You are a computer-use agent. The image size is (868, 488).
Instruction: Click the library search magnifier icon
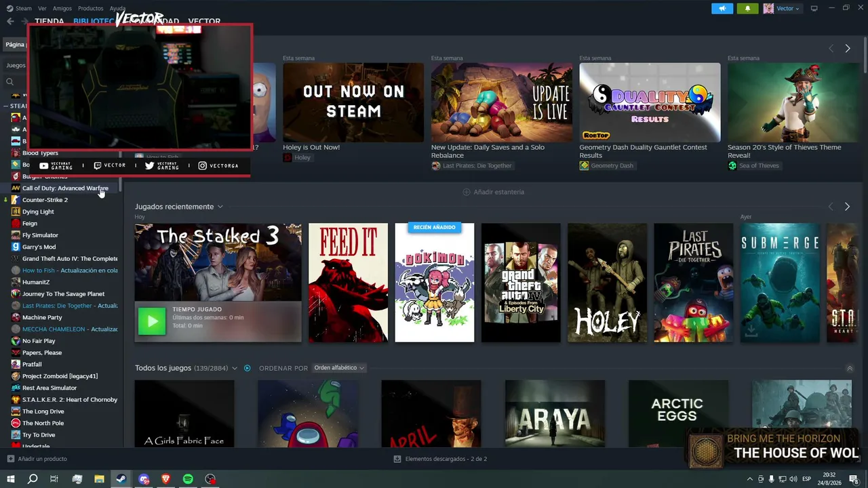[x=9, y=82]
